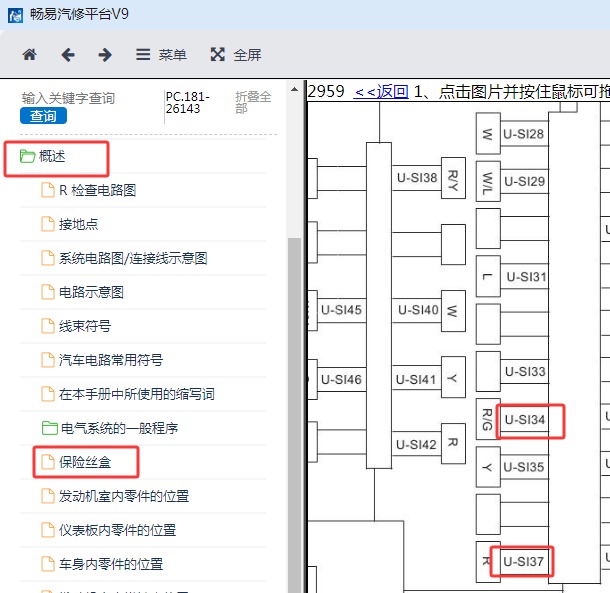Click folder icon beside 电气系统的一般程序

tap(50, 428)
